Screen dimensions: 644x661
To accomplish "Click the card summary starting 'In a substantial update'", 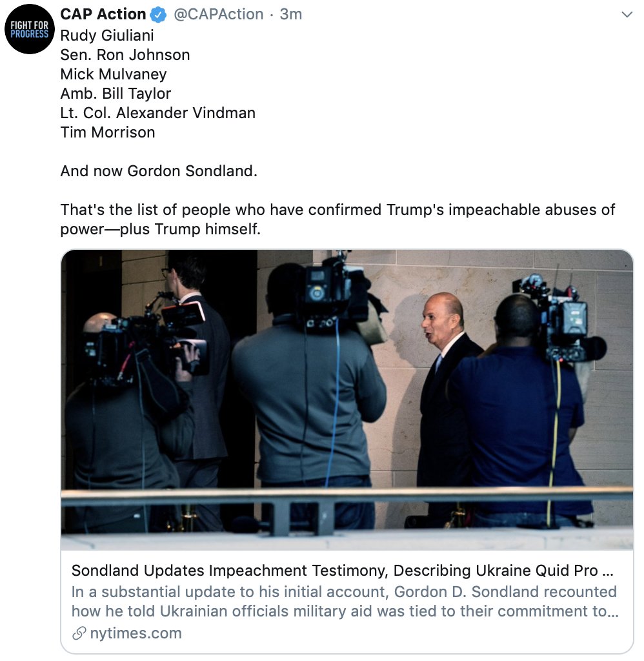I will 345,602.
